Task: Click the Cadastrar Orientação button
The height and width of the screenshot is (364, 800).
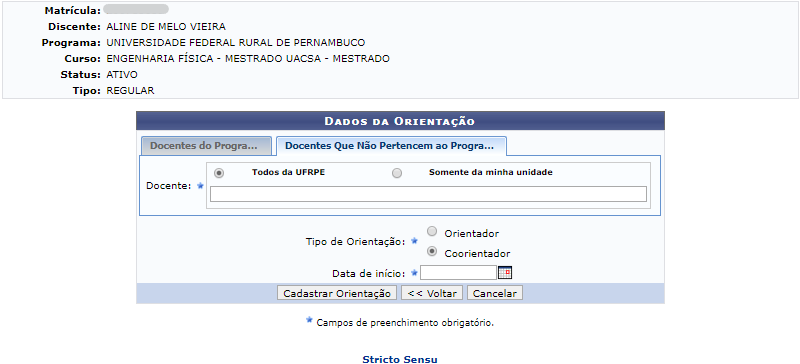Action: 337,294
